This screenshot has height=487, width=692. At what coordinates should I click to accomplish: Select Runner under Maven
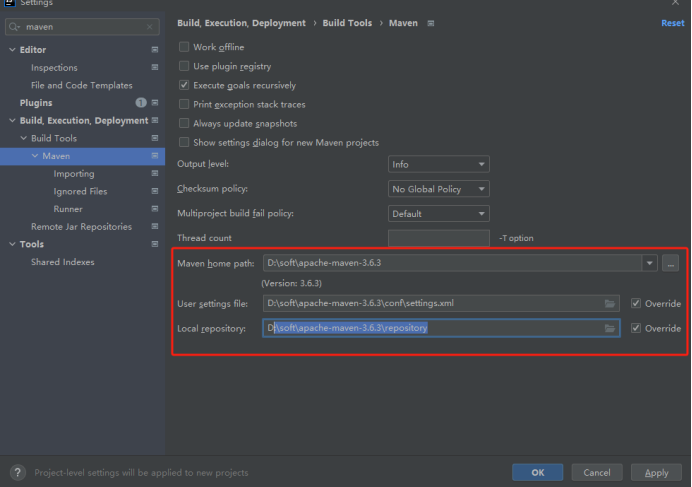point(68,209)
